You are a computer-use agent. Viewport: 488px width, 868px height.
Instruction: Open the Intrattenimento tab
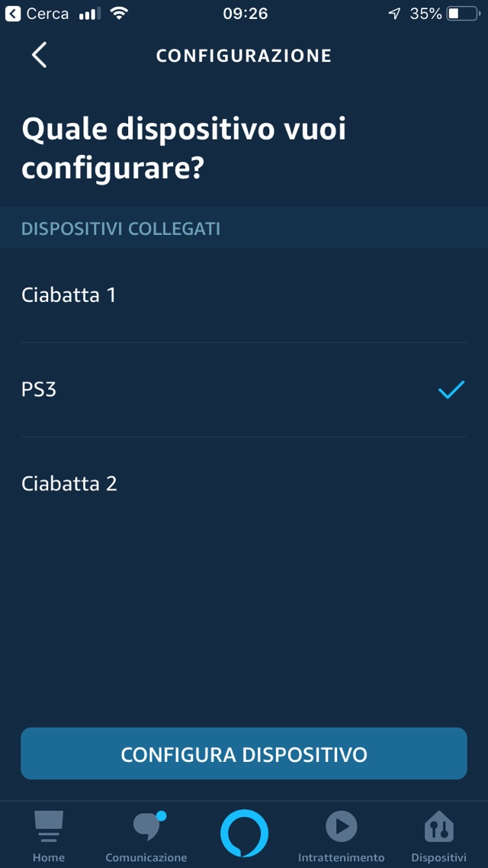341,836
